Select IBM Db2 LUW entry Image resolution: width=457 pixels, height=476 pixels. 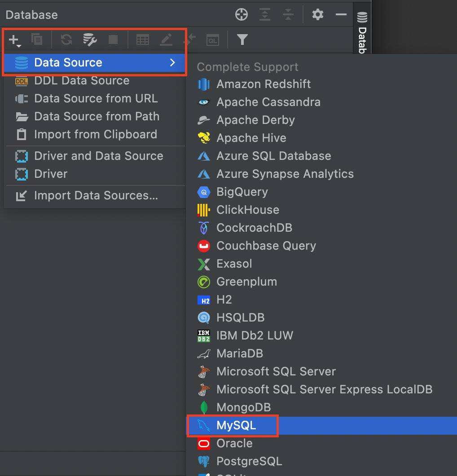(322, 335)
